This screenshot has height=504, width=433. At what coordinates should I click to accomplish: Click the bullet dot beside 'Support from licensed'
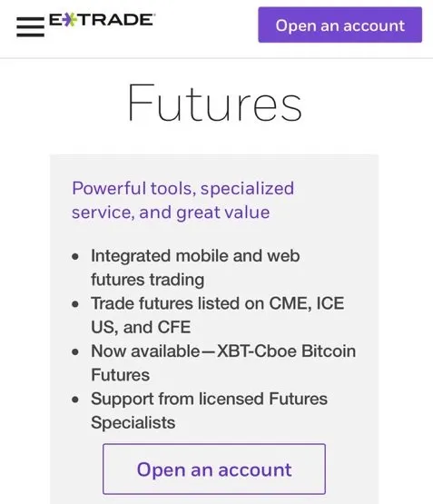point(75,400)
